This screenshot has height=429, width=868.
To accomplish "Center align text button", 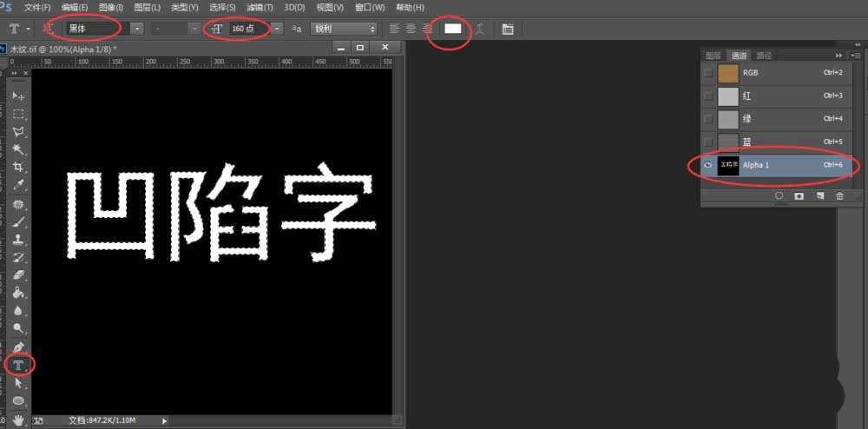I will click(x=411, y=29).
